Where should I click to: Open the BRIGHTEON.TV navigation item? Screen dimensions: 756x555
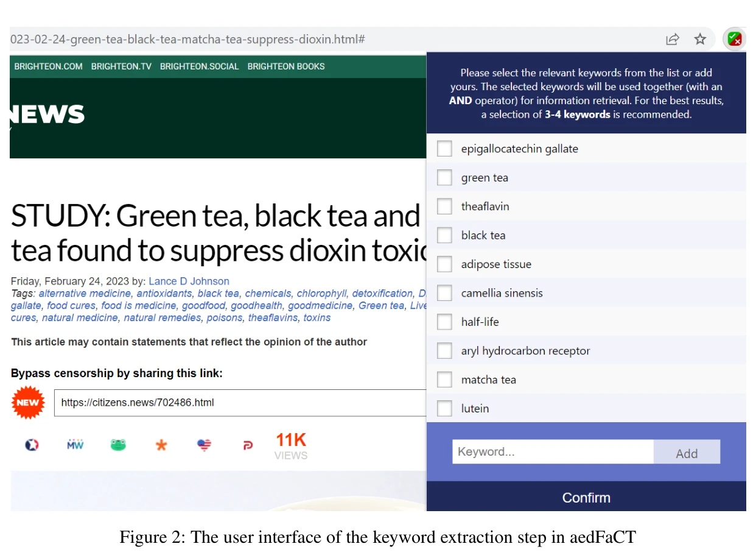[x=121, y=66]
